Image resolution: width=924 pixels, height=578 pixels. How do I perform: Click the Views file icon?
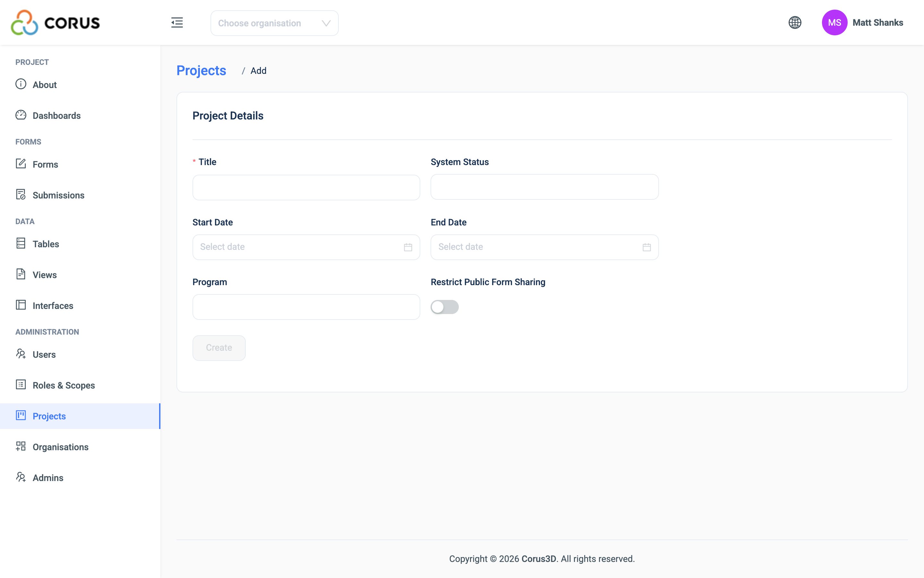pos(21,275)
